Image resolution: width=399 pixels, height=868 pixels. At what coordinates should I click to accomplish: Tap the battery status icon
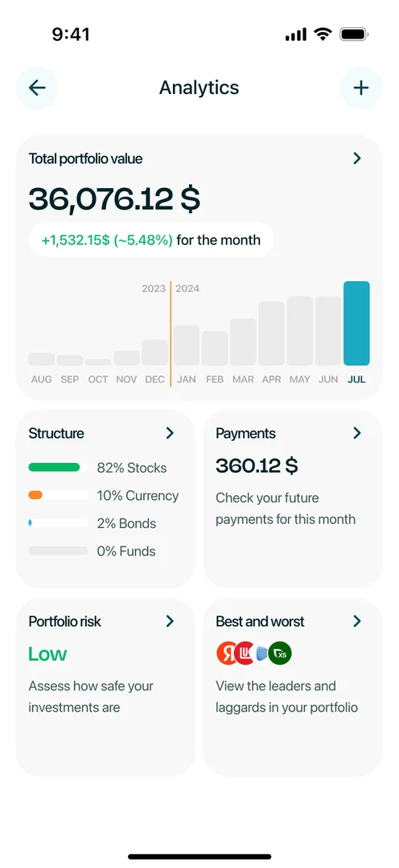355,35
